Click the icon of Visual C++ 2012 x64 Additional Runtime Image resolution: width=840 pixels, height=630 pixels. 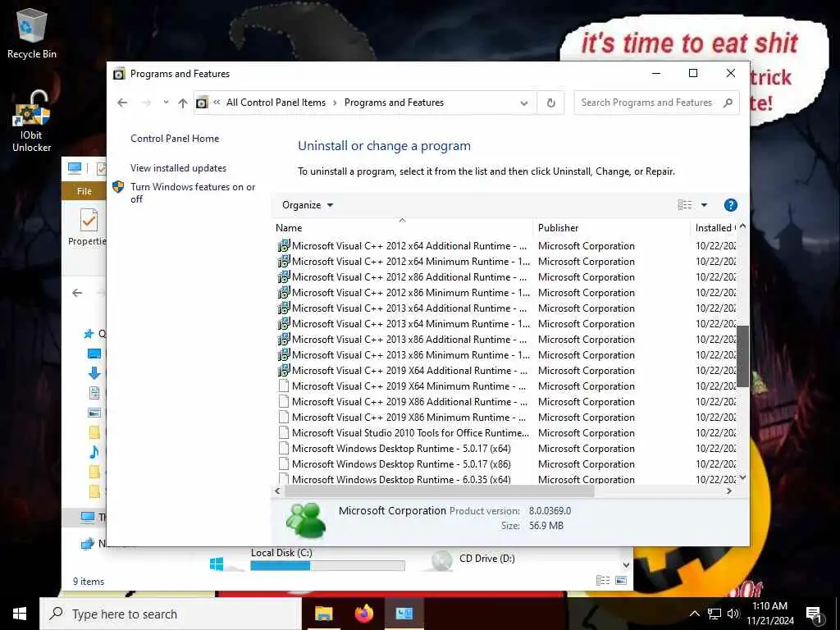[283, 246]
